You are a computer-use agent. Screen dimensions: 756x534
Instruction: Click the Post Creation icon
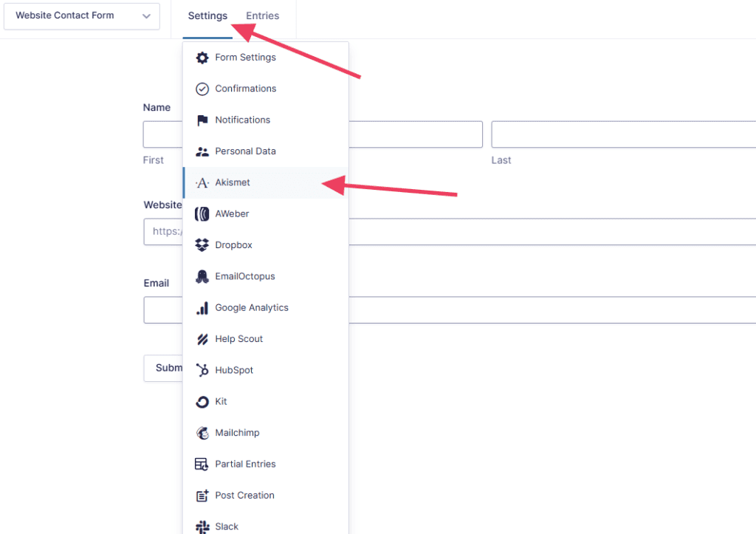pos(202,496)
